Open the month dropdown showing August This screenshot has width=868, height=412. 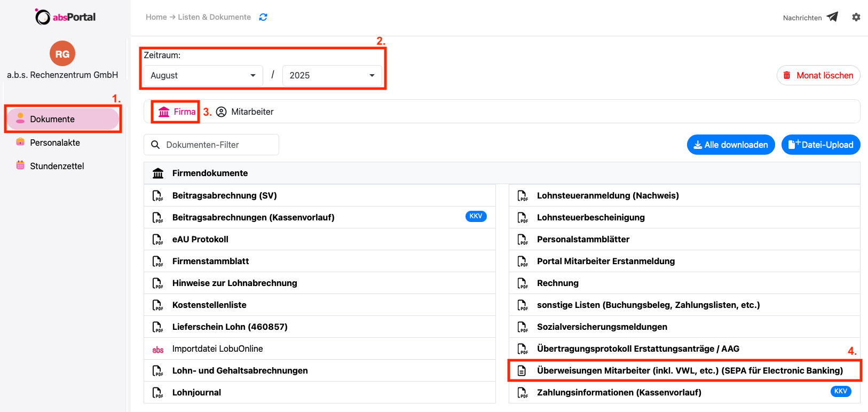(x=203, y=76)
